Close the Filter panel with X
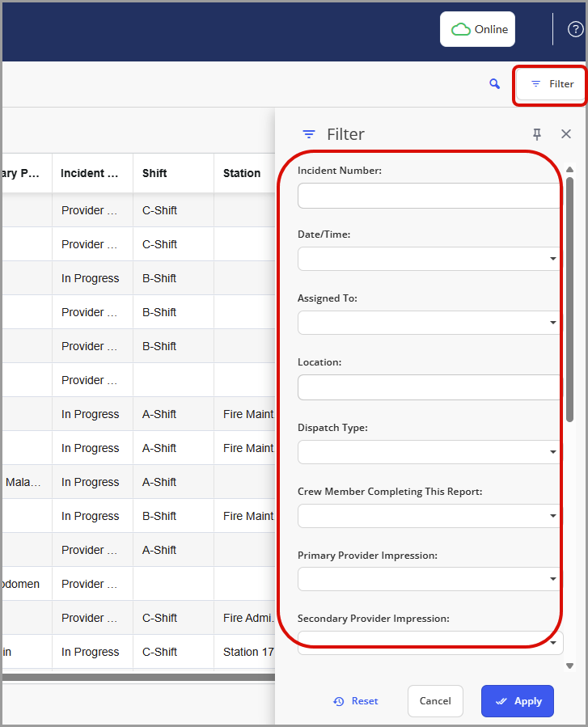This screenshot has height=727, width=588. pos(565,134)
